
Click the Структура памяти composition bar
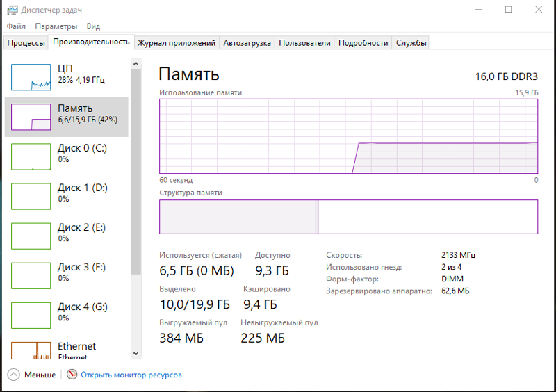pos(349,217)
